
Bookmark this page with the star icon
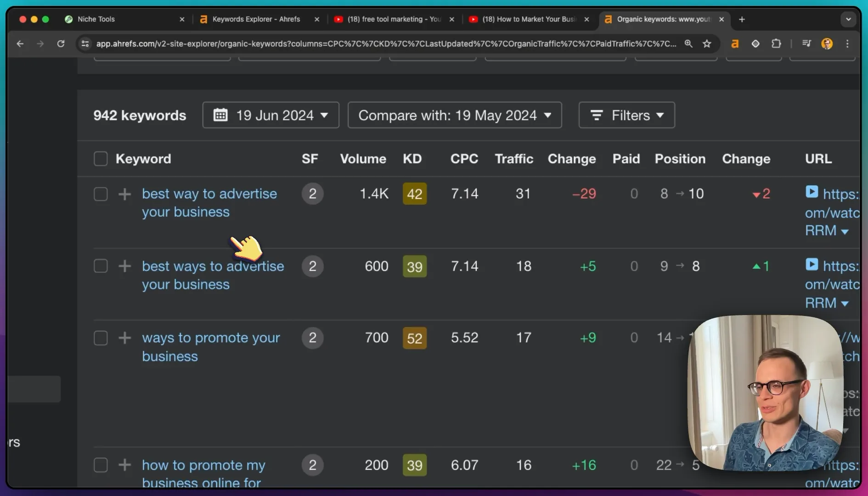tap(707, 44)
